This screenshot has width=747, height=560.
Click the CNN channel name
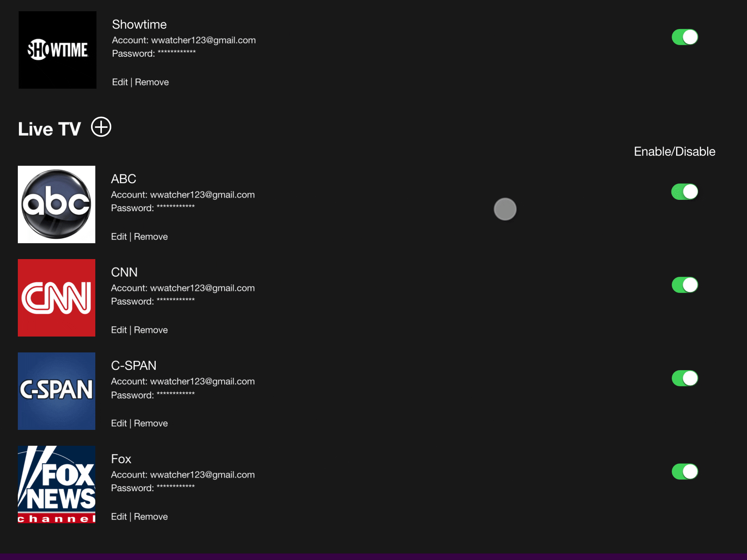(124, 272)
